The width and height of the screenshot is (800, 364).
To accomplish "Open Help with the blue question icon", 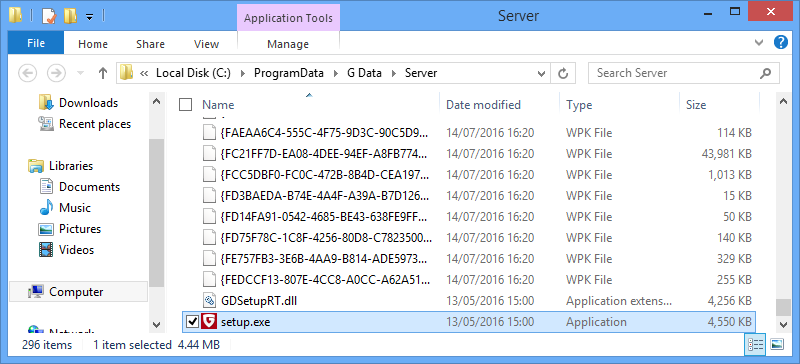I will (x=781, y=42).
